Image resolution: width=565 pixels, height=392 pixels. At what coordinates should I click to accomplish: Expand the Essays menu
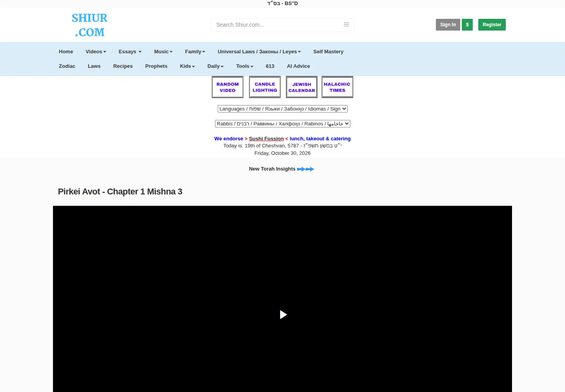(130, 52)
